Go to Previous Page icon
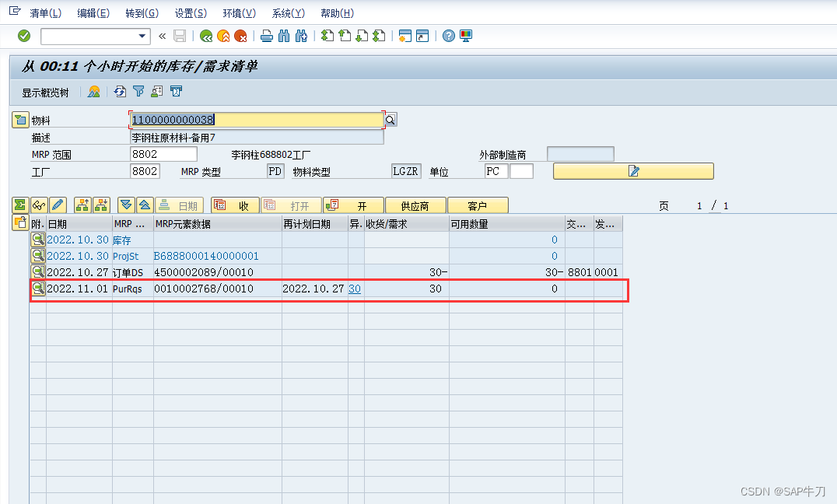This screenshot has width=837, height=504. click(x=345, y=36)
